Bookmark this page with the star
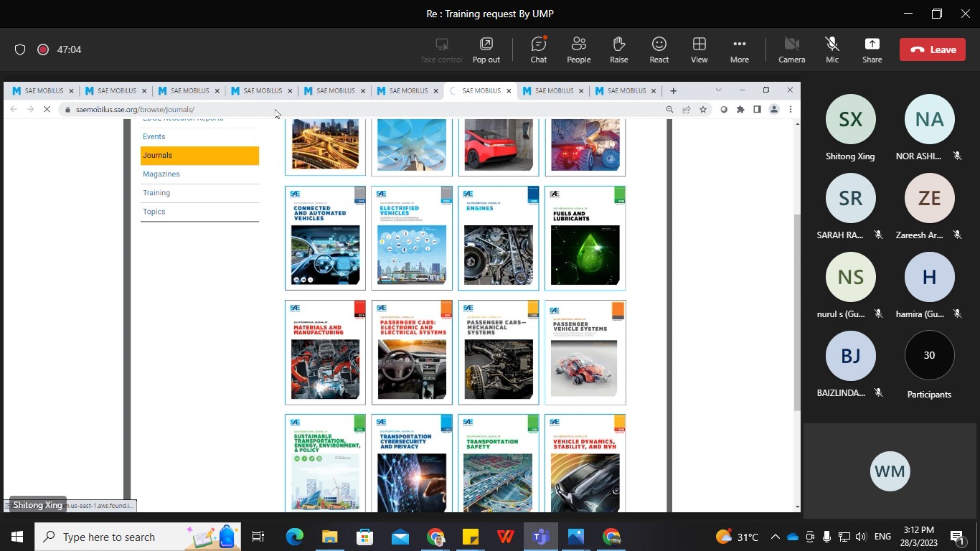 click(x=703, y=110)
